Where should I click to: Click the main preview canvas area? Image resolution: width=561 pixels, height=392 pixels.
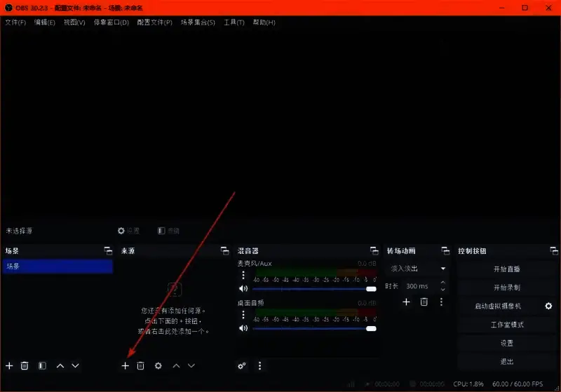(x=280, y=123)
